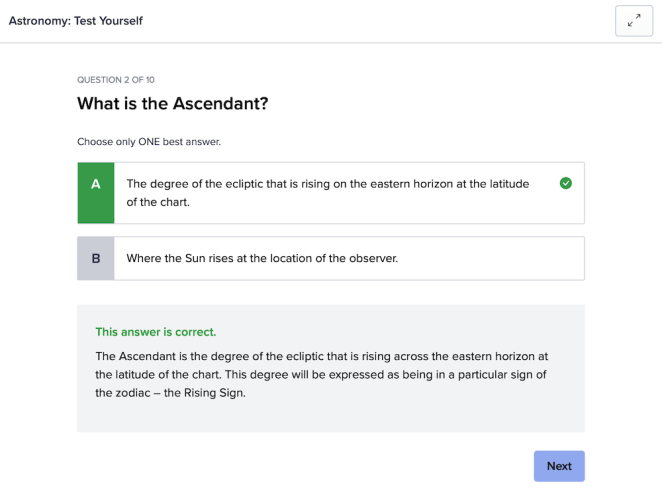The width and height of the screenshot is (662, 495).
Task: Select the answer about the ecliptic degree rising
Action: tap(330, 193)
